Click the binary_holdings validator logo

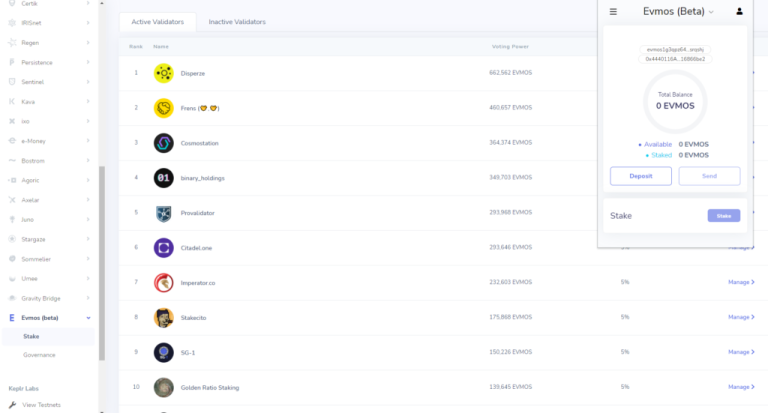coord(164,178)
